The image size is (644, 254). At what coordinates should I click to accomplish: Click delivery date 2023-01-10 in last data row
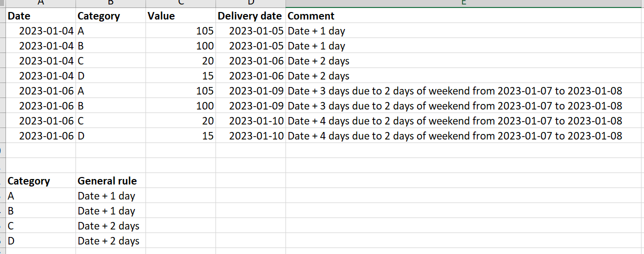point(256,136)
